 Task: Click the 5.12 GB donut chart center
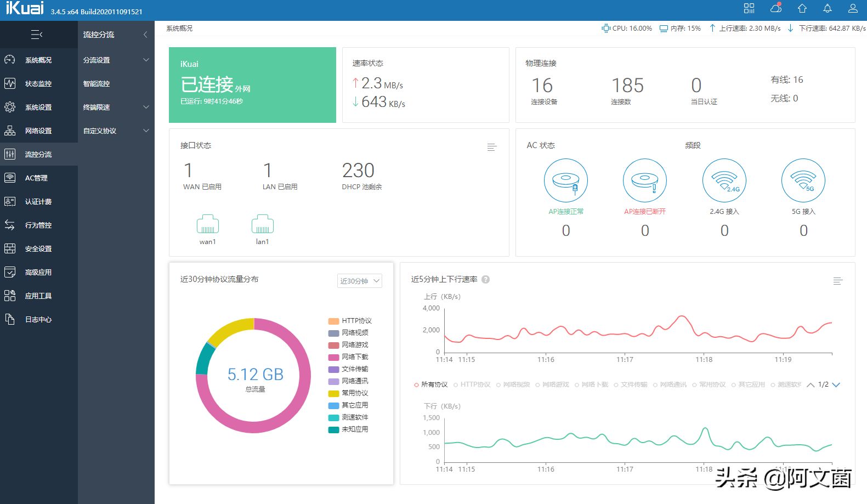[255, 375]
